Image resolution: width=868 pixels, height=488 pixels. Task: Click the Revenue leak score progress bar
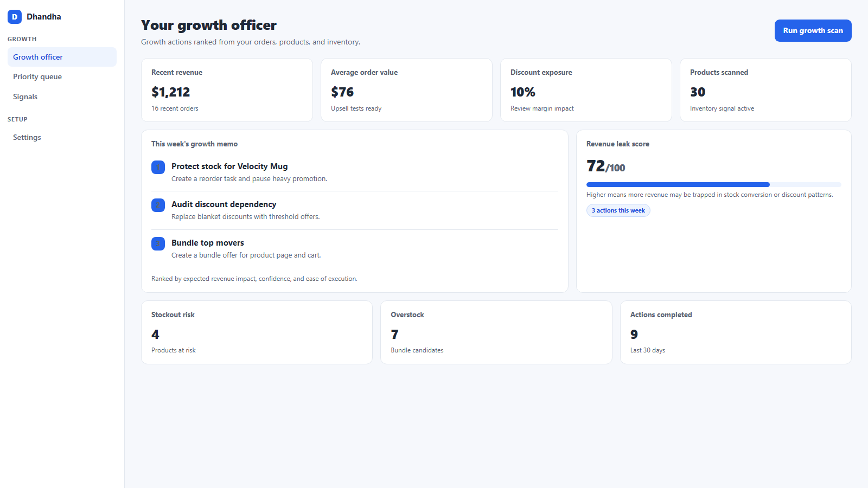tap(713, 184)
